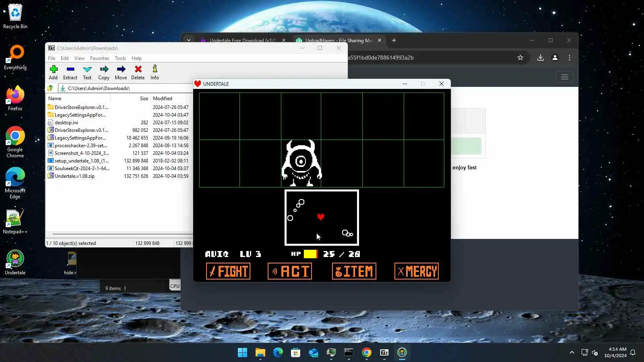Viewport: 644px width, 362px height.
Task: Open the Windows Start menu
Action: (242, 353)
